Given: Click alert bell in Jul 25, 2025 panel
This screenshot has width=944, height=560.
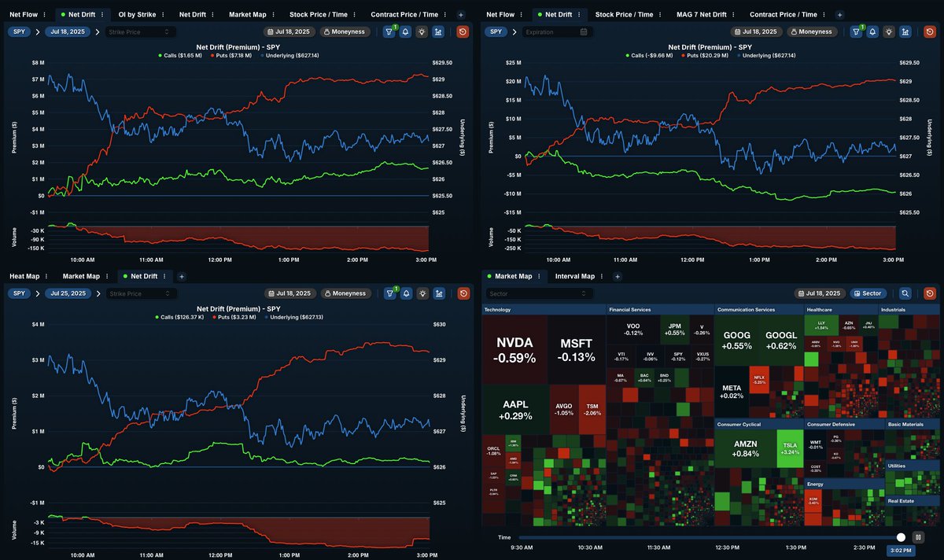Looking at the screenshot, I should 406,293.
